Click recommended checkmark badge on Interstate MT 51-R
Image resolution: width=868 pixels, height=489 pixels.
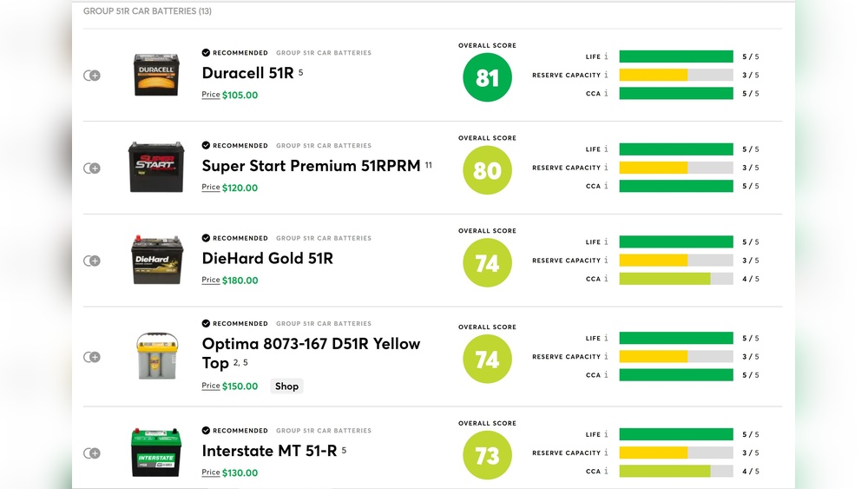tap(206, 431)
